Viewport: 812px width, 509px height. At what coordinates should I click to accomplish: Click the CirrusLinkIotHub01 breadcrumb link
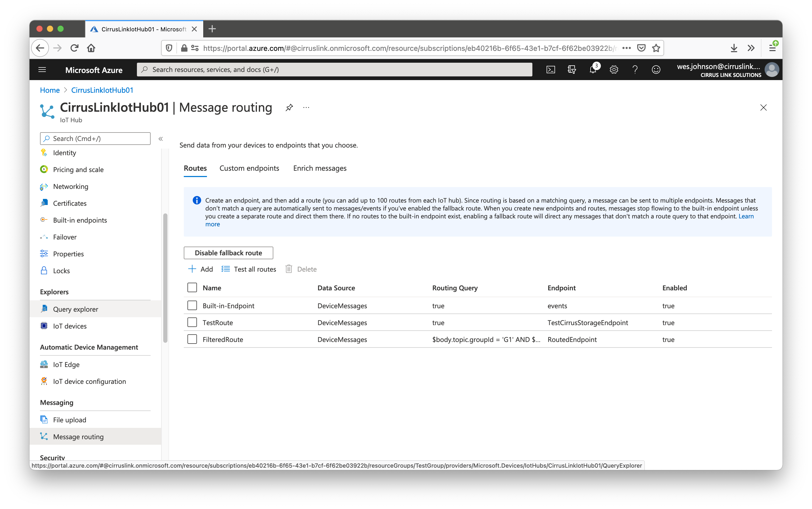point(102,90)
